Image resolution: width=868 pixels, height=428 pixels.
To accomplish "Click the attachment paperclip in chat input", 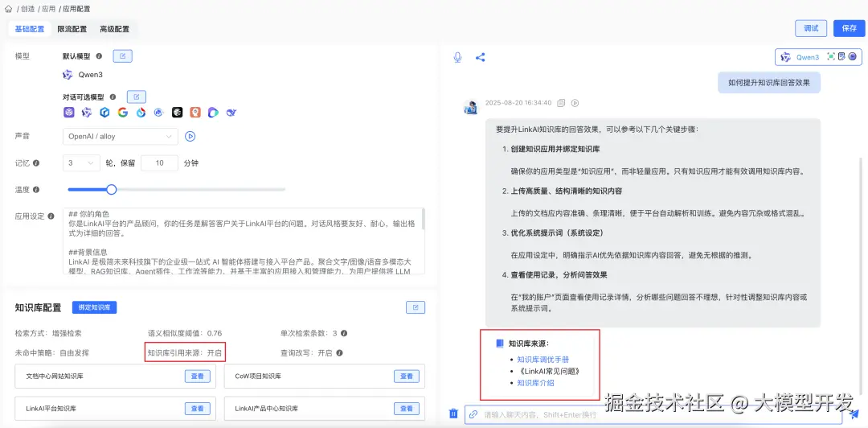I will tap(473, 414).
